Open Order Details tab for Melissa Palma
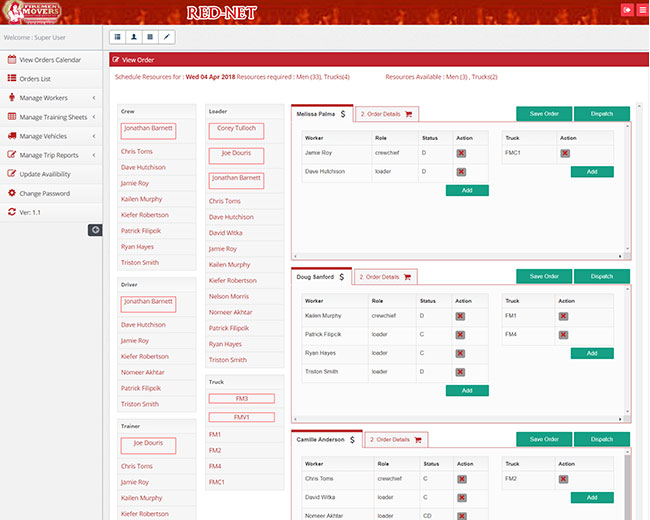 (x=386, y=114)
